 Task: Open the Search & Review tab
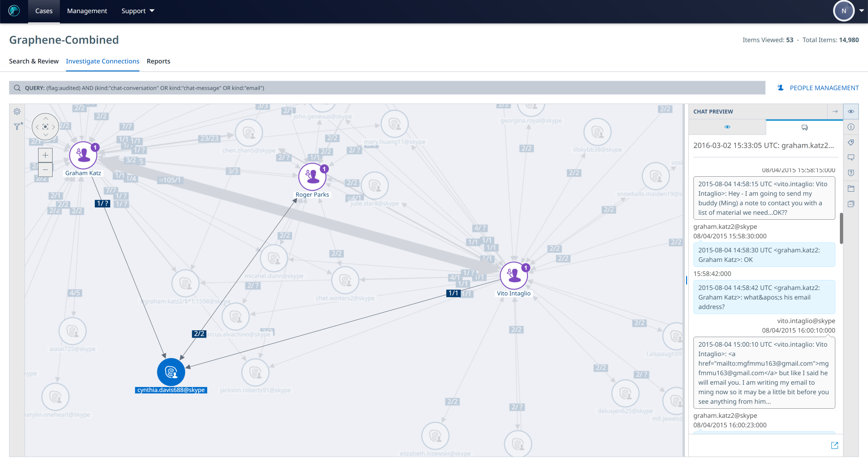(34, 61)
